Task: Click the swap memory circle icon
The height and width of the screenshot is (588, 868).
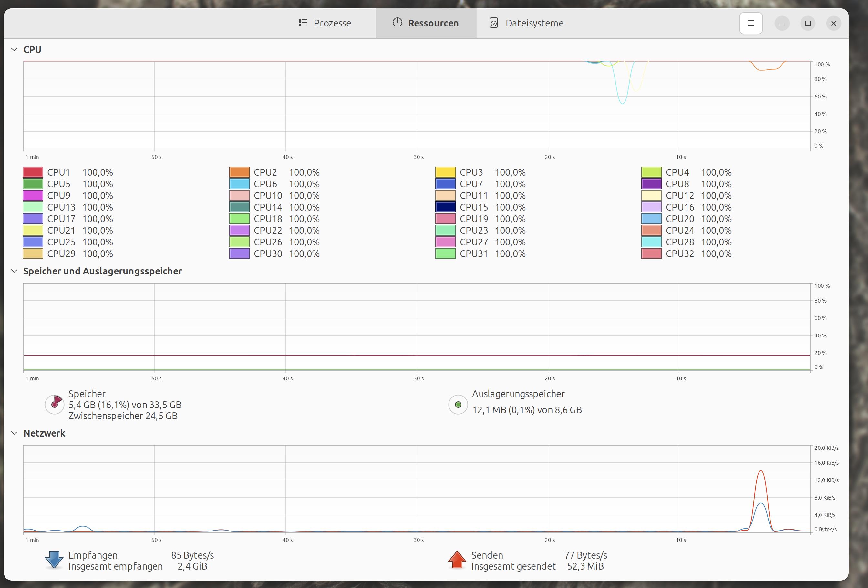Action: point(458,405)
